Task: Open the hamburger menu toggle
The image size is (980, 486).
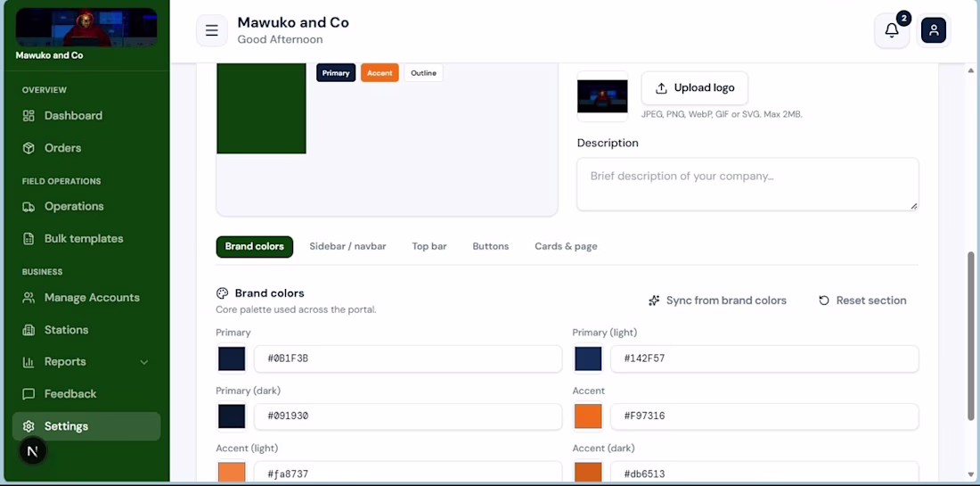Action: [212, 30]
